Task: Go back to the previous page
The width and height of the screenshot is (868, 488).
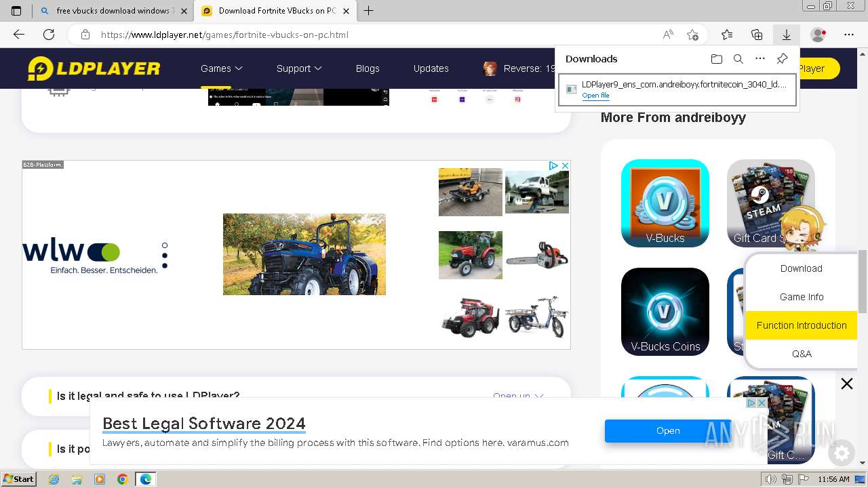Action: (19, 35)
